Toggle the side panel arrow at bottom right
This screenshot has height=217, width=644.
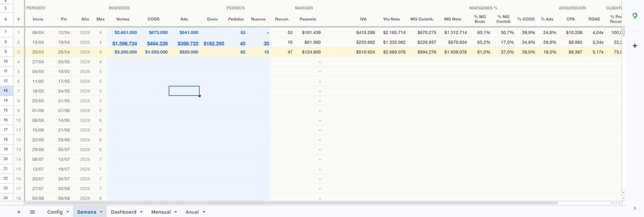click(635, 208)
